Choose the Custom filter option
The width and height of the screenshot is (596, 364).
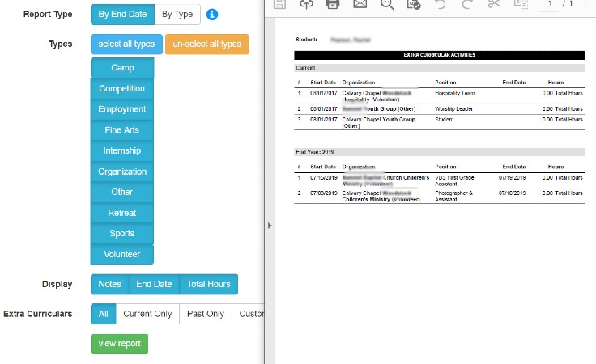[x=249, y=314]
